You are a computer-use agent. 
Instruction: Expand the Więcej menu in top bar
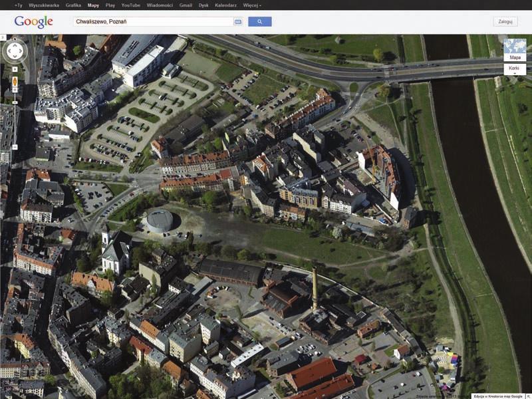252,5
